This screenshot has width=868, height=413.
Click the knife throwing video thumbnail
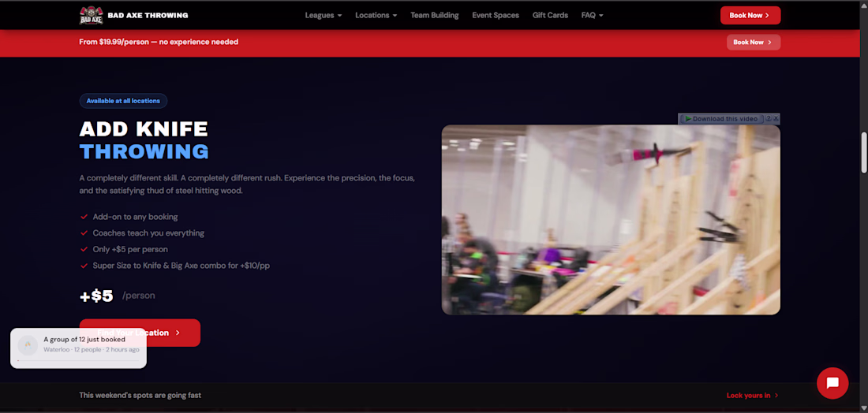tap(611, 219)
